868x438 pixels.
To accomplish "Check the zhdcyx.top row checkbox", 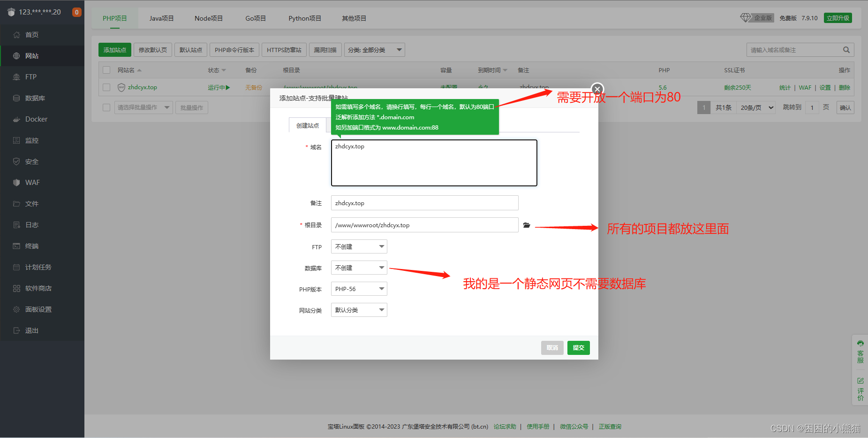I will [x=106, y=87].
